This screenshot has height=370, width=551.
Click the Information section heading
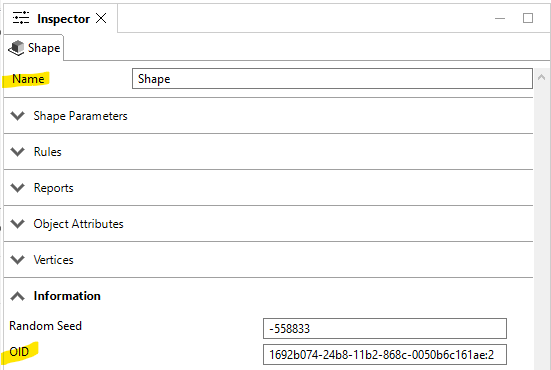pos(67,296)
